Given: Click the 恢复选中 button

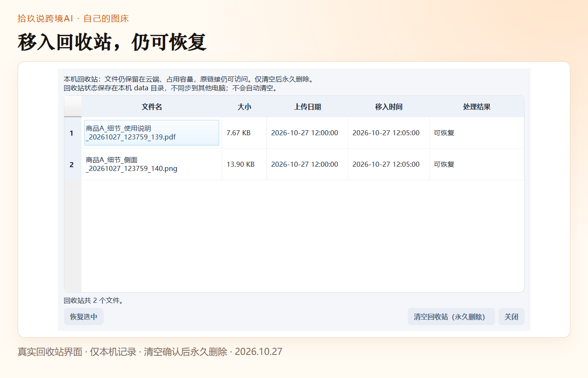Looking at the screenshot, I should tap(84, 317).
